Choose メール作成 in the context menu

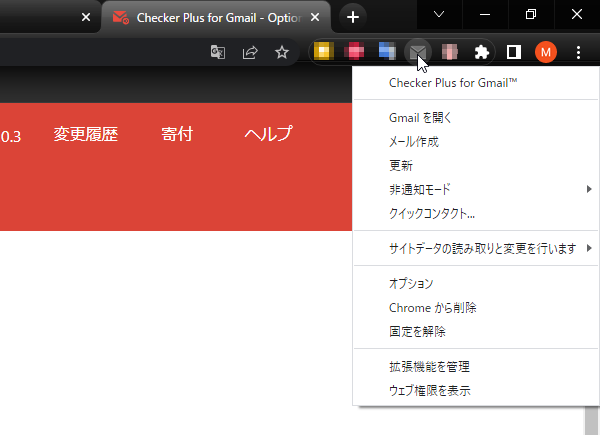tap(413, 142)
